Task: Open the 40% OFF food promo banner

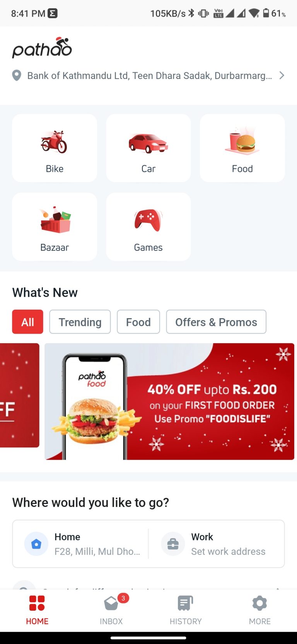Action: point(169,401)
